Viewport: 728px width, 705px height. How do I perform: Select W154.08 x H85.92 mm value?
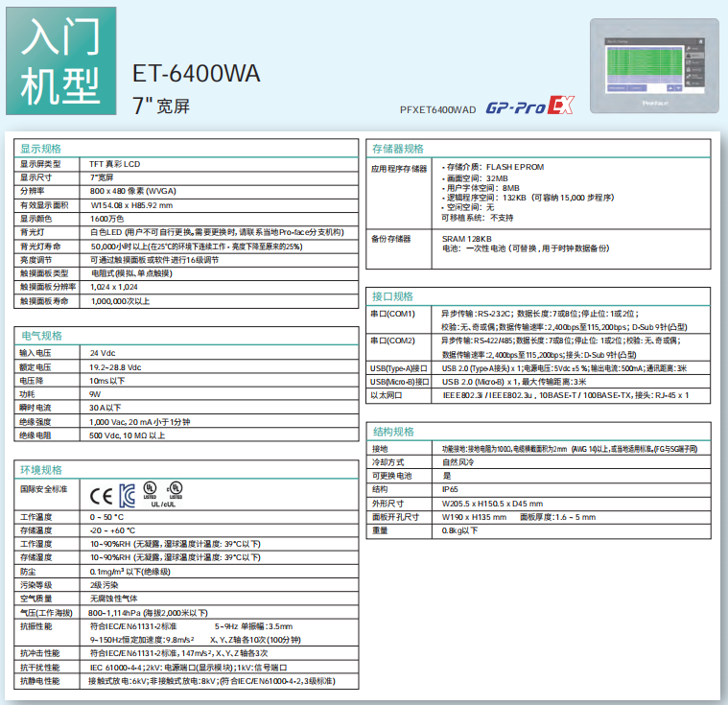131,205
